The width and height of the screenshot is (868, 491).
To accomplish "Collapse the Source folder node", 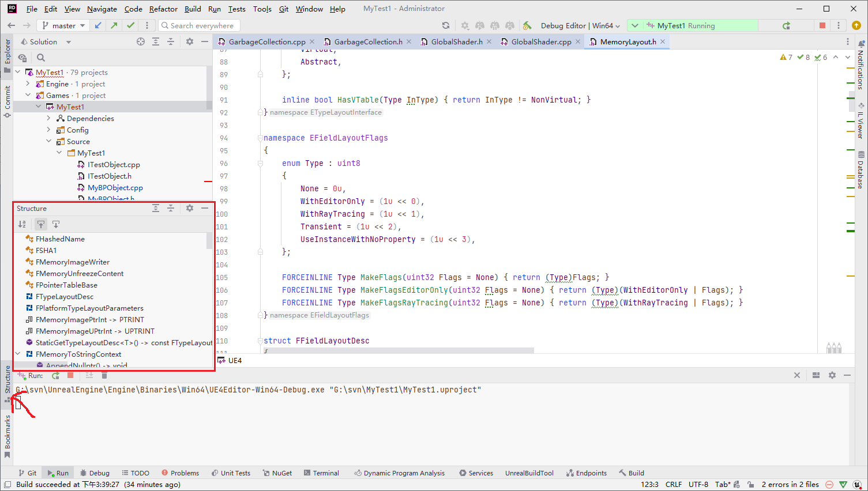I will tap(48, 141).
